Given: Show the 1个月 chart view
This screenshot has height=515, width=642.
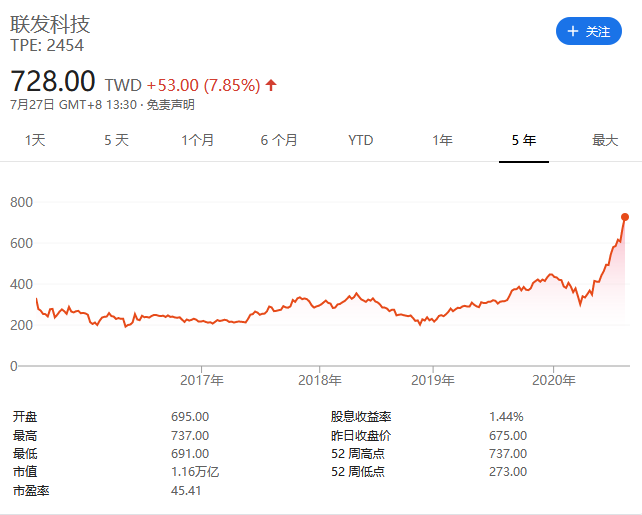Looking at the screenshot, I should point(197,140).
